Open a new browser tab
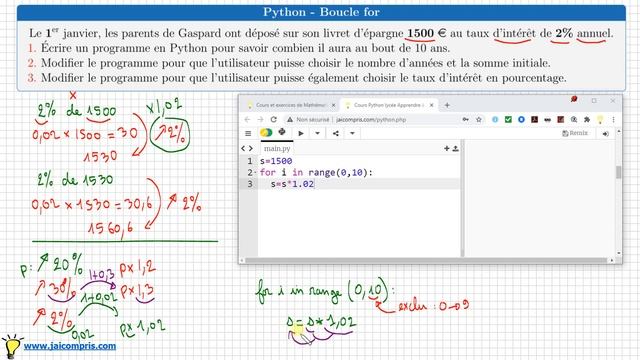 tap(447, 105)
